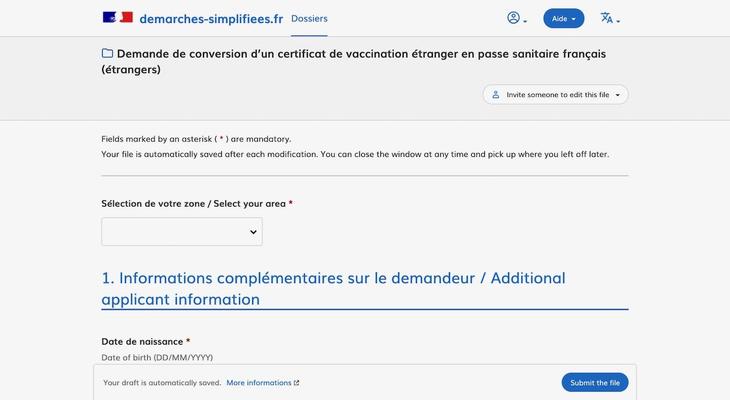Expand the caret beside the language icon
Viewport: 730px width, 400px height.
pyautogui.click(x=619, y=21)
